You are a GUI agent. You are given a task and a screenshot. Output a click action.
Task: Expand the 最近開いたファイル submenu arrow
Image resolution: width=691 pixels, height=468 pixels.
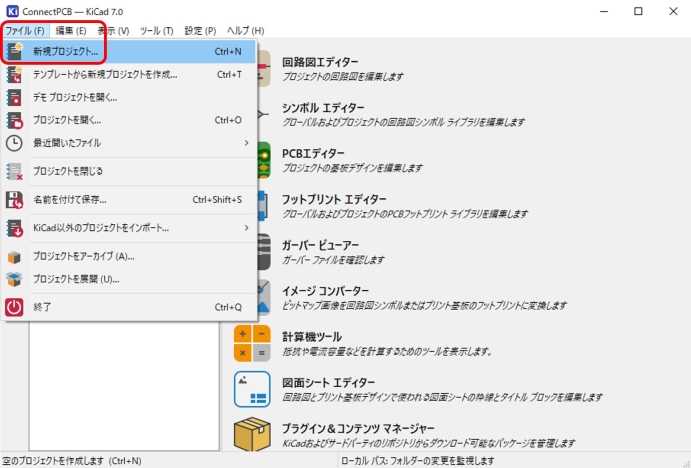(246, 143)
